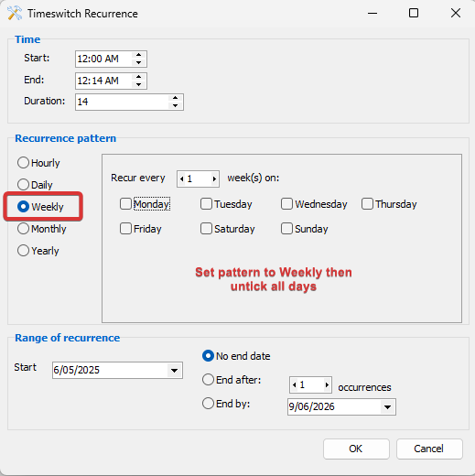Increase the Start time with up arrow

139,55
